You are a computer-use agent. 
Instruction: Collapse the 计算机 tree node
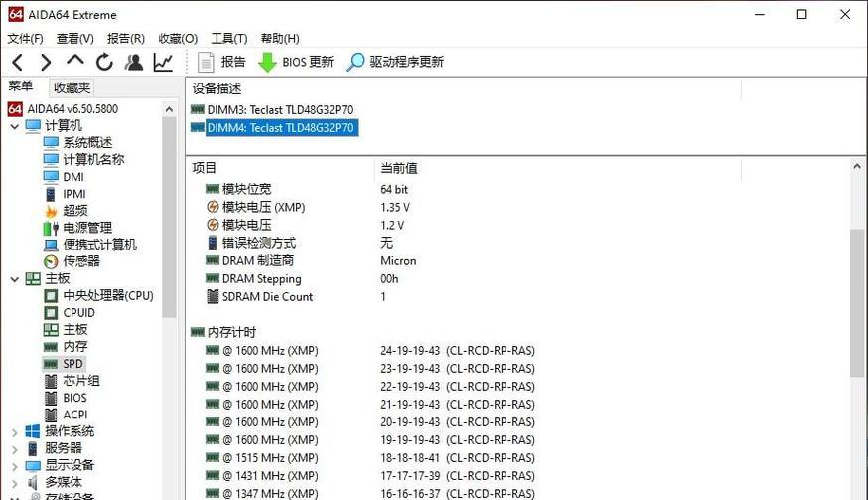pos(15,126)
